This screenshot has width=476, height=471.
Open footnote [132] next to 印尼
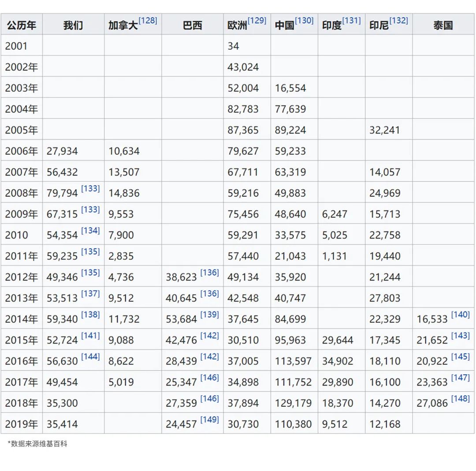(398, 21)
